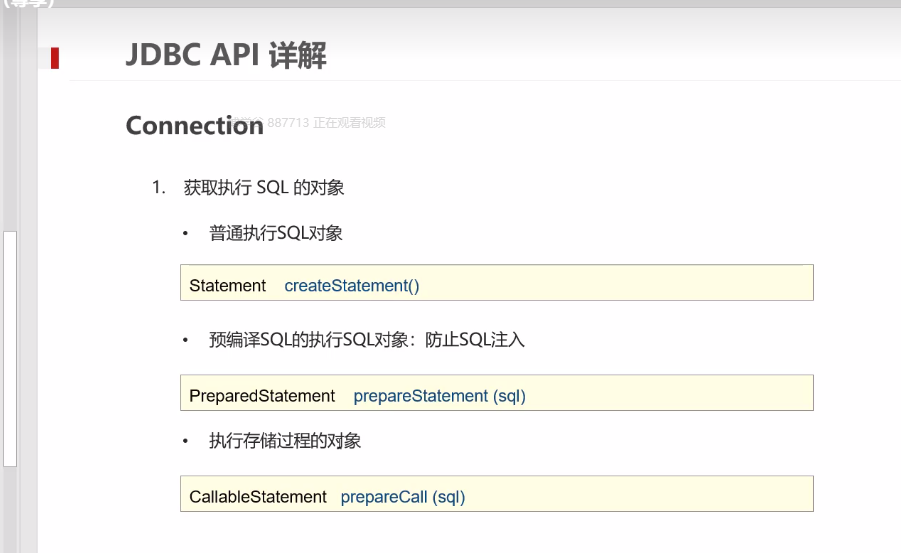
Task: Click the "Statement" return type text
Action: [x=228, y=285]
